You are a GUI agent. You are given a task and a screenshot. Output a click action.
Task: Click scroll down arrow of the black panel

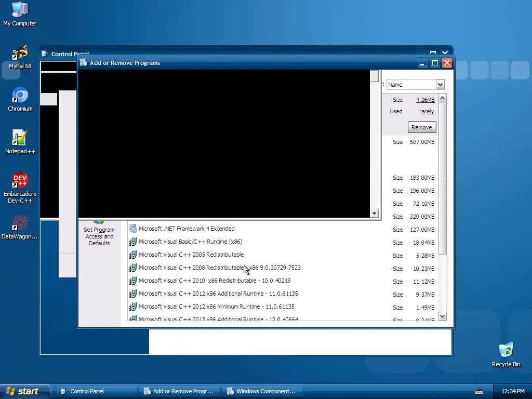pos(374,214)
